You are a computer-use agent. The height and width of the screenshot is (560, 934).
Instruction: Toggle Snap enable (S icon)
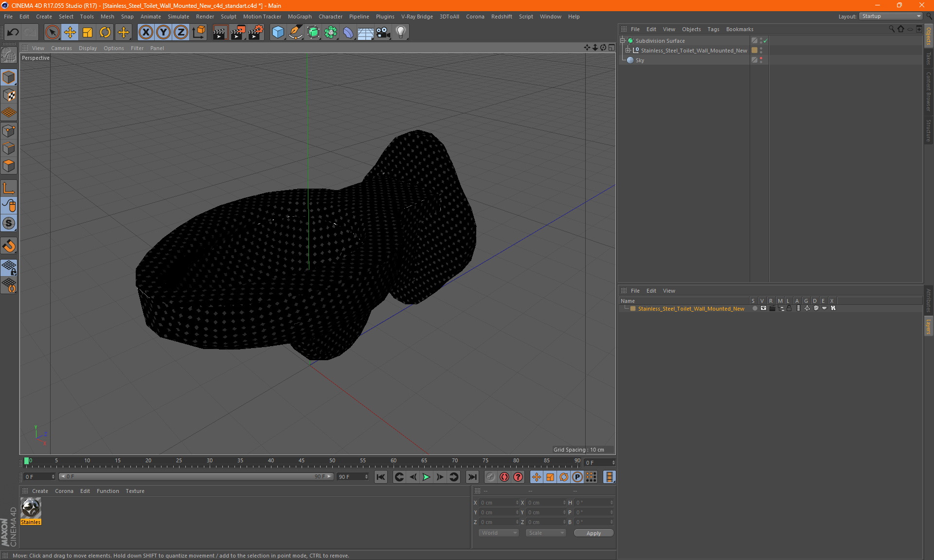click(9, 223)
